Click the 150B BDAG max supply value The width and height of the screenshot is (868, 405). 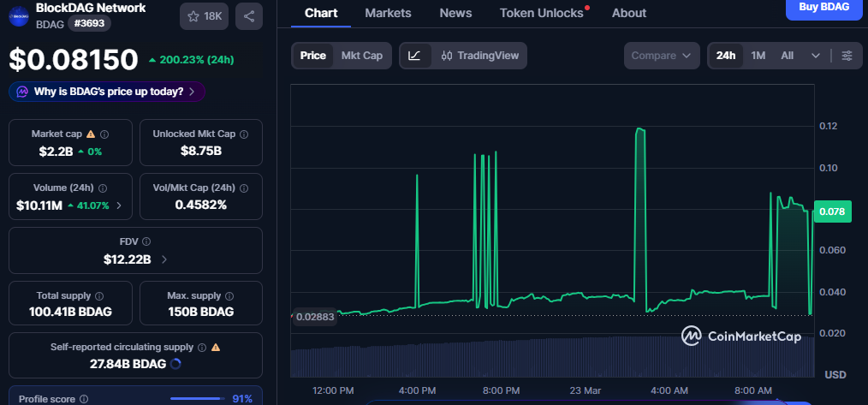point(201,312)
